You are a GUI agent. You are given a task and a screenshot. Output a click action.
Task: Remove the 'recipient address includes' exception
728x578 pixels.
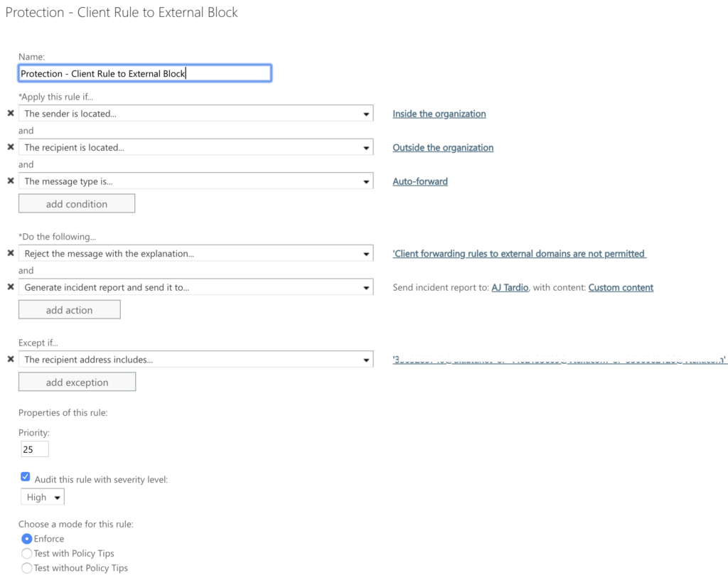(11, 359)
